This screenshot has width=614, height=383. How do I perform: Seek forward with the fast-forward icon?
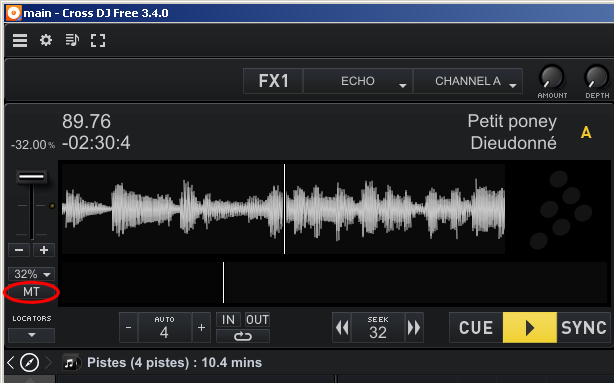tap(414, 327)
